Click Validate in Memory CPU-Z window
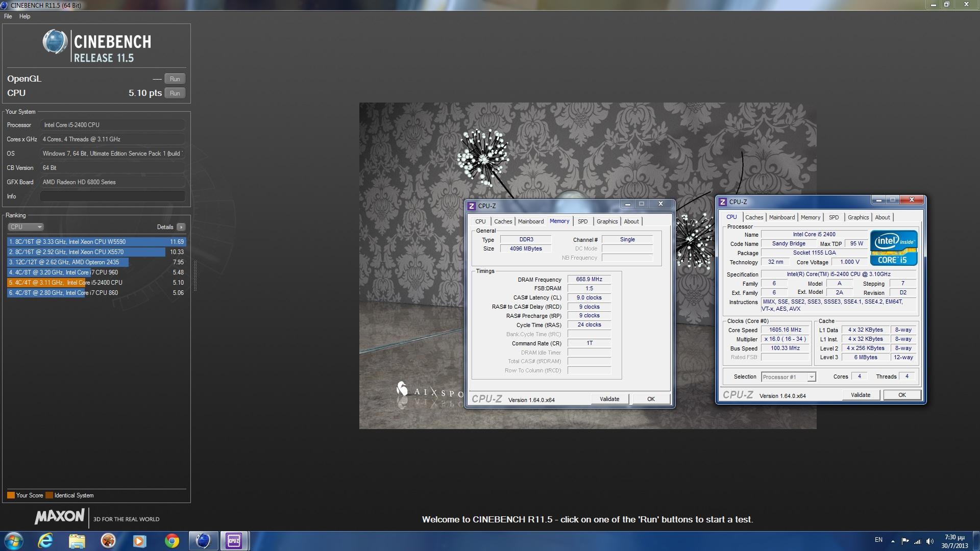The image size is (980, 551). click(609, 399)
